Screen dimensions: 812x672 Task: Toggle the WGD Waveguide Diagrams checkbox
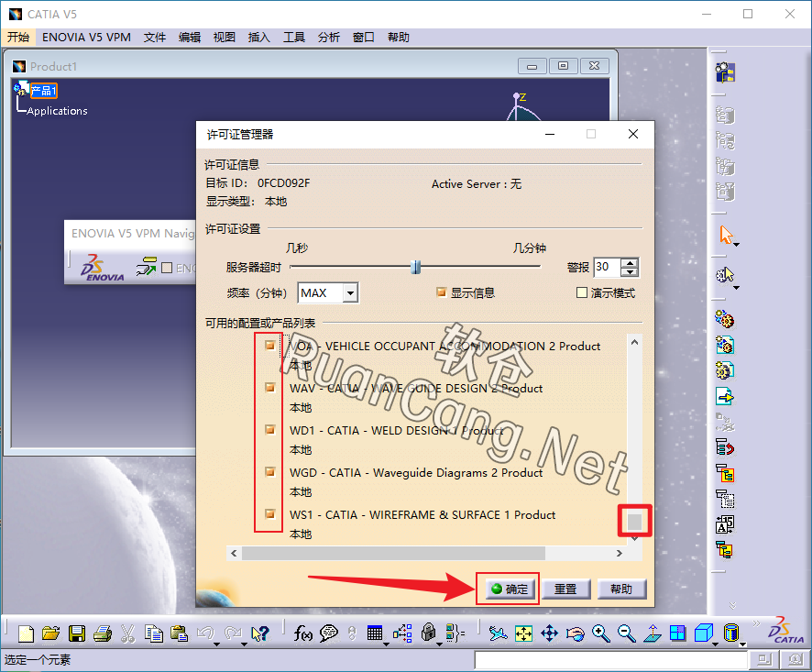point(269,471)
